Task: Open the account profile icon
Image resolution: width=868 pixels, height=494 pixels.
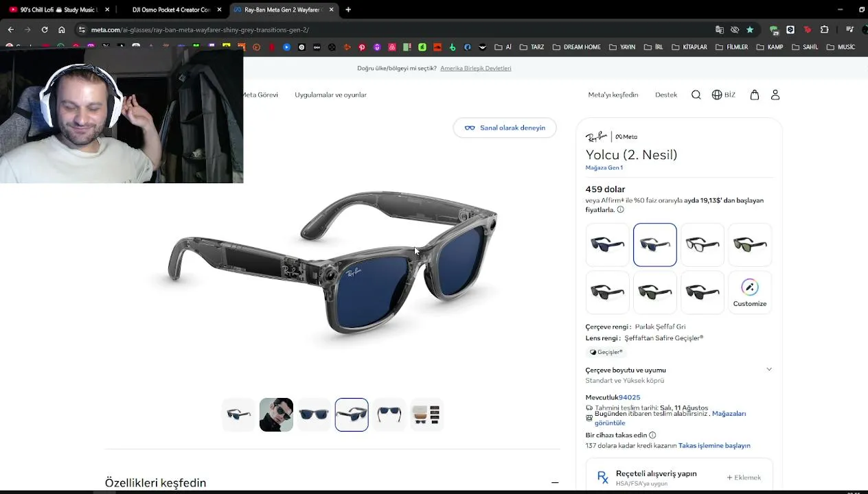Action: [775, 95]
